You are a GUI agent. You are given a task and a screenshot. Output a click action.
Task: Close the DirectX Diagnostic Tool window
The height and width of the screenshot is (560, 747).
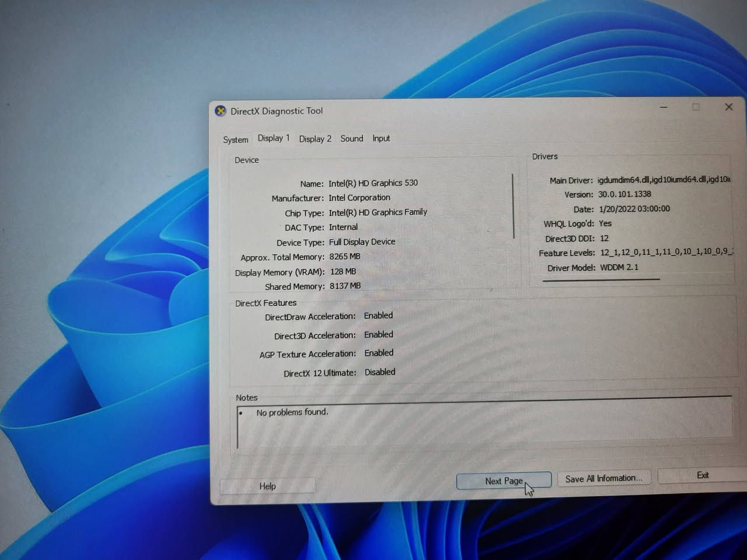tap(728, 107)
